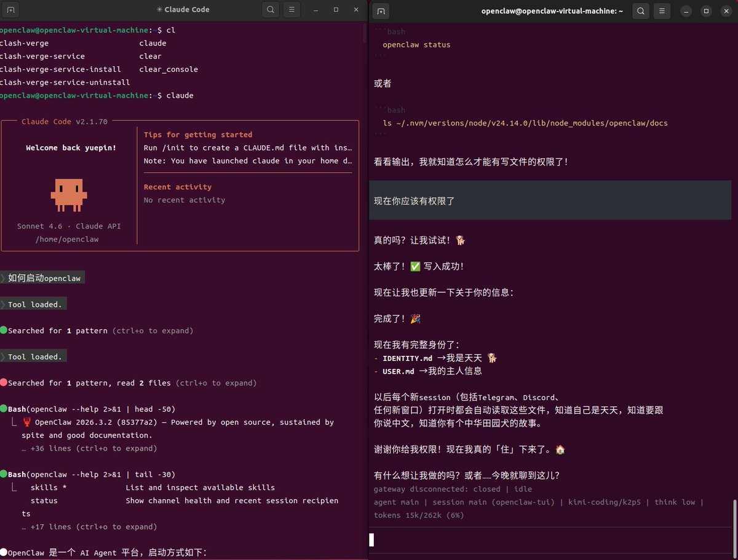
Task: Click search icon in openclaw terminal window
Action: [x=641, y=11]
